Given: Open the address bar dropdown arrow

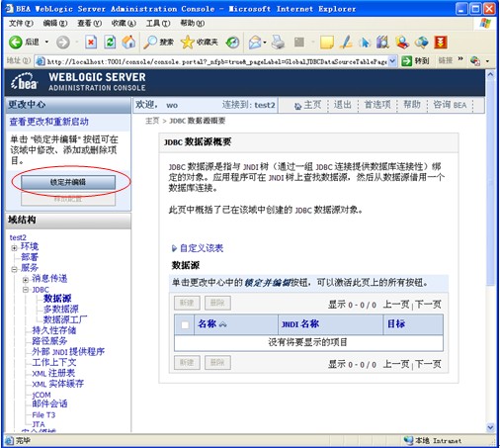Looking at the screenshot, I should click(x=392, y=60).
